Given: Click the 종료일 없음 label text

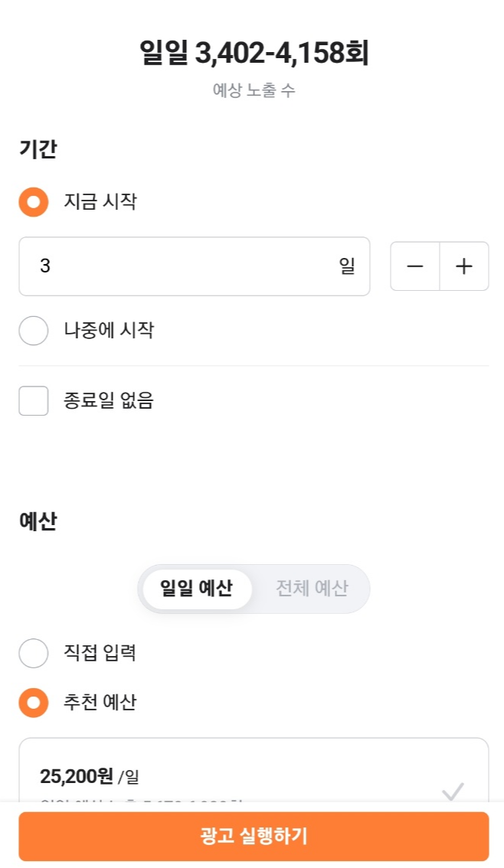Looking at the screenshot, I should coord(109,400).
